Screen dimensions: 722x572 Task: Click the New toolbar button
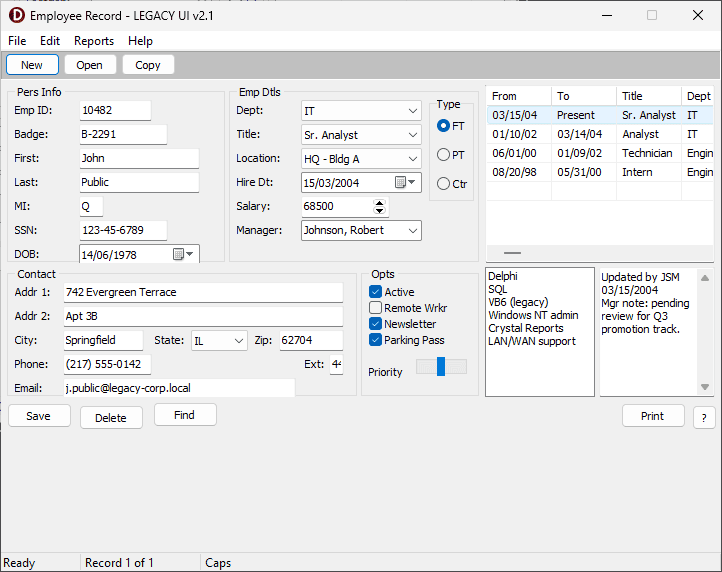coord(32,65)
